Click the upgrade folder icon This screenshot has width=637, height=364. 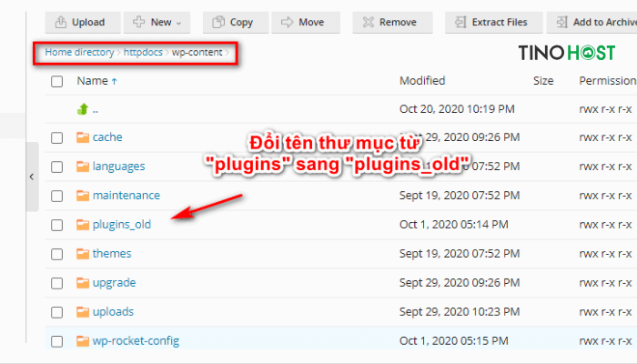click(x=83, y=282)
